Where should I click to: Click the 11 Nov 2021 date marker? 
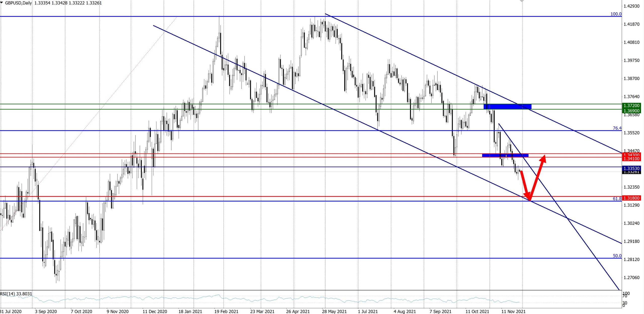(x=513, y=311)
